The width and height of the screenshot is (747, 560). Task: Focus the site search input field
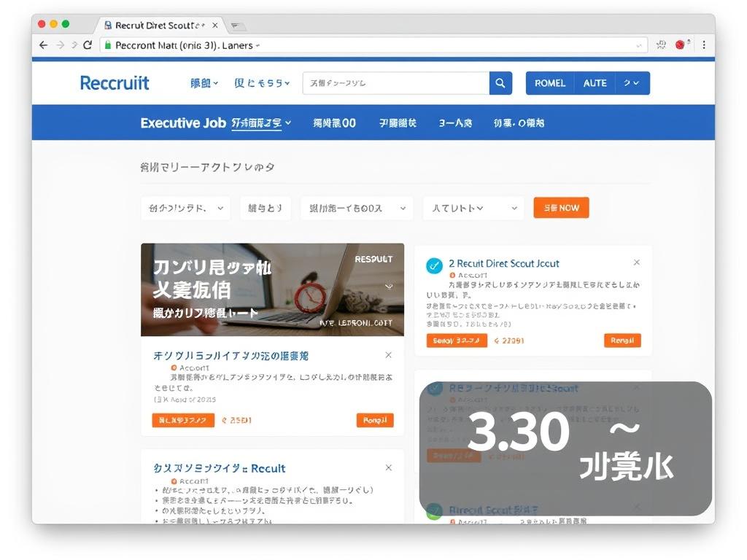(396, 83)
